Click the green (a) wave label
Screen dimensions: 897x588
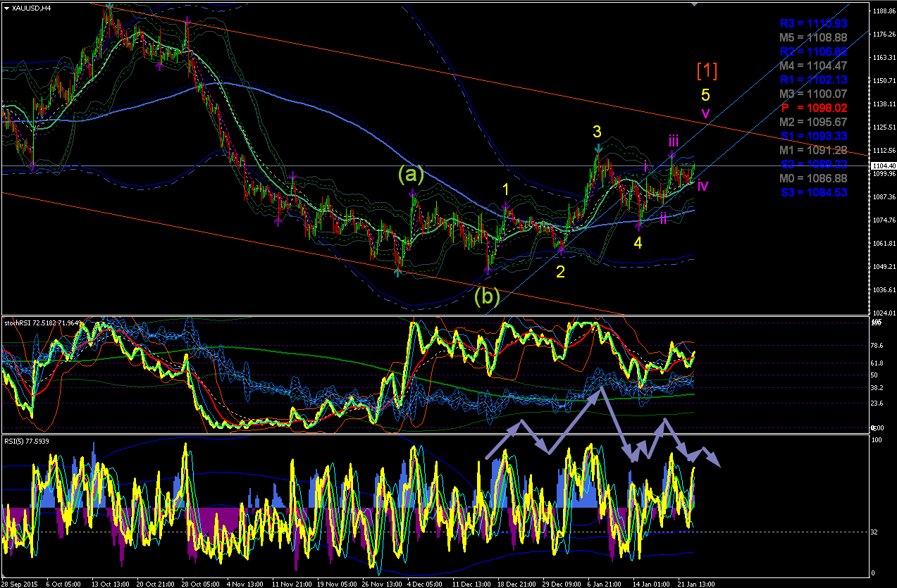pyautogui.click(x=411, y=173)
